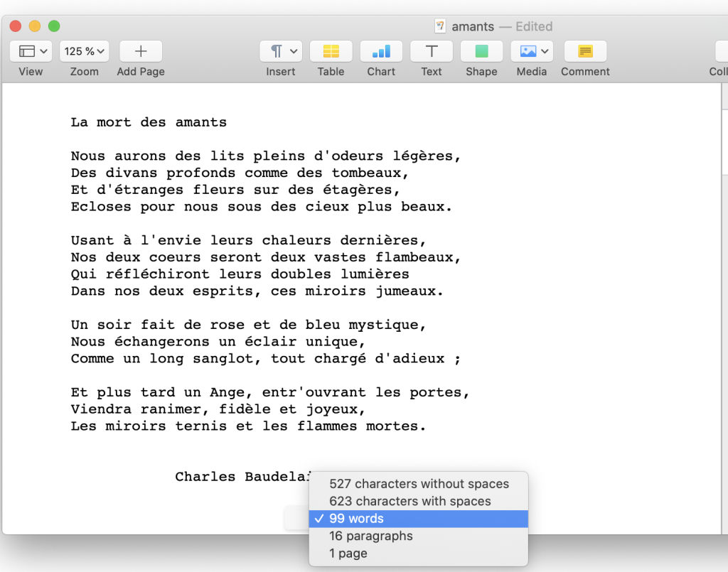The image size is (728, 572).
Task: Click the 'Edited' status in title bar
Action: [x=534, y=26]
